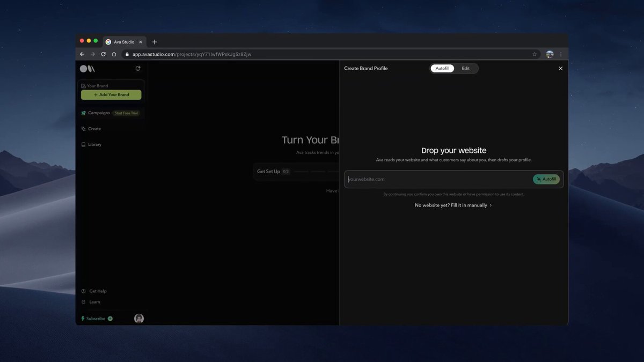Open Chrome's three-dot menu

pos(561,54)
